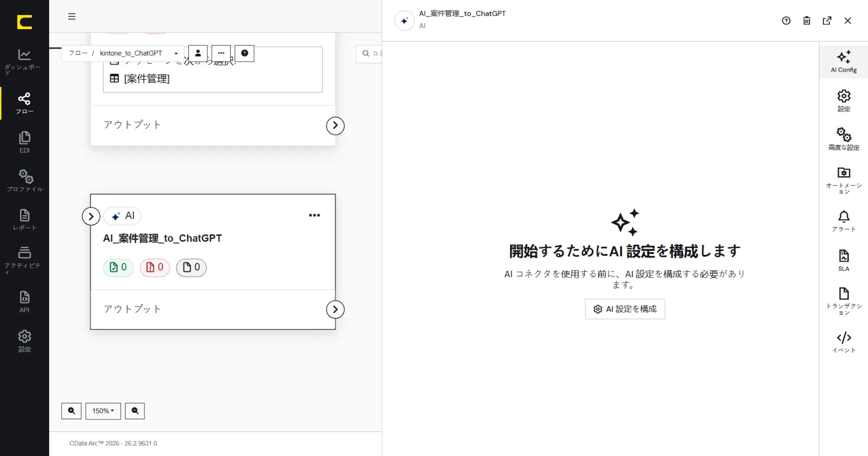Open the connector in a new window
This screenshot has width=868, height=456.
click(827, 21)
